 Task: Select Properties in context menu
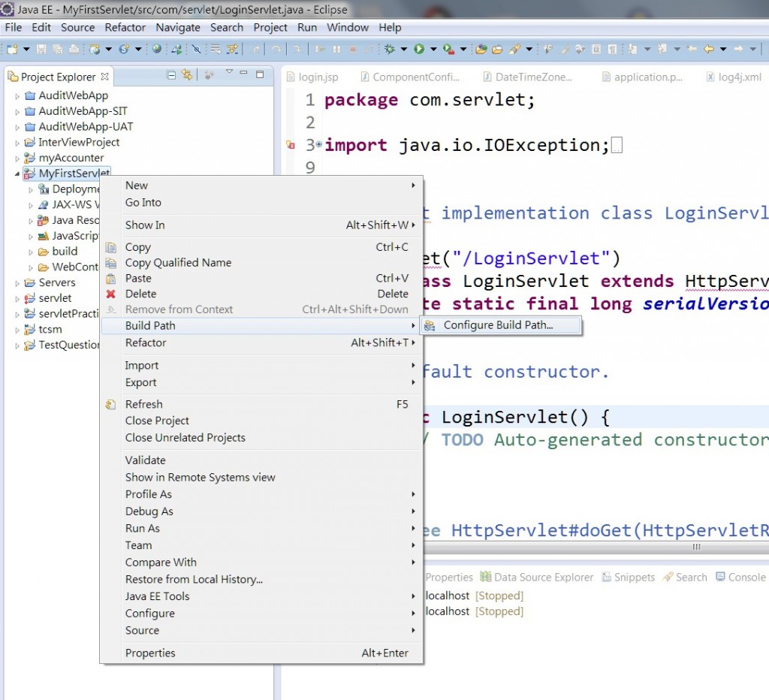click(x=261, y=653)
